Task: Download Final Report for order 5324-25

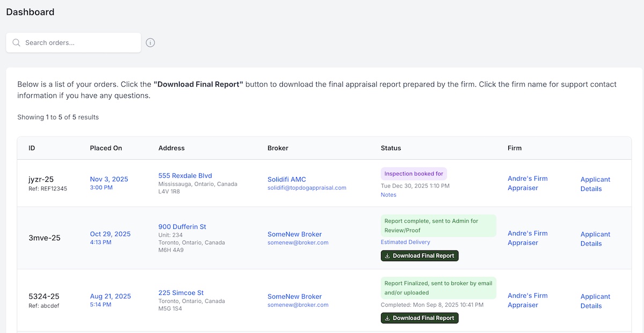Action: (x=419, y=318)
